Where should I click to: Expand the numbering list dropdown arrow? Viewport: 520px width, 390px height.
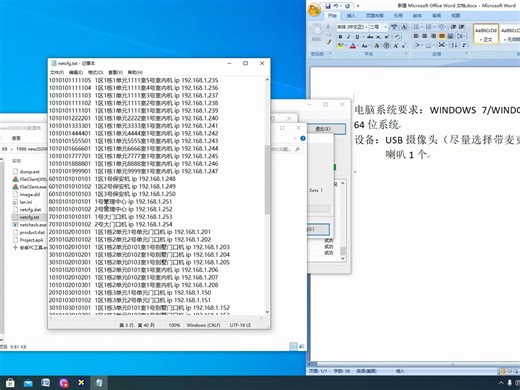point(434,27)
